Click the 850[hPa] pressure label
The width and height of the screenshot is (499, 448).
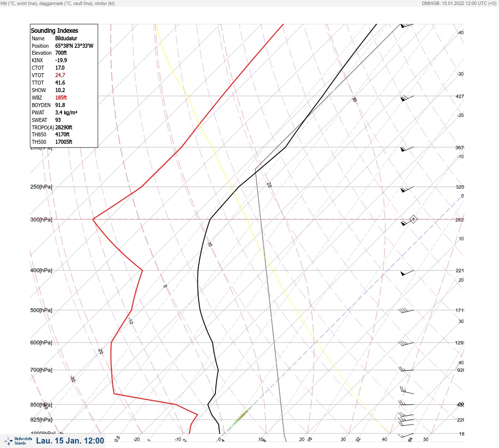click(41, 405)
